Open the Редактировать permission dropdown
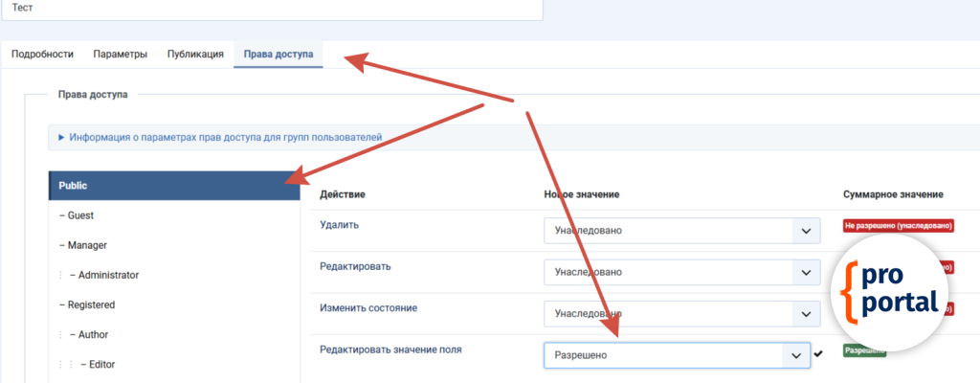Screen dimensions: 980x383 click(x=682, y=273)
